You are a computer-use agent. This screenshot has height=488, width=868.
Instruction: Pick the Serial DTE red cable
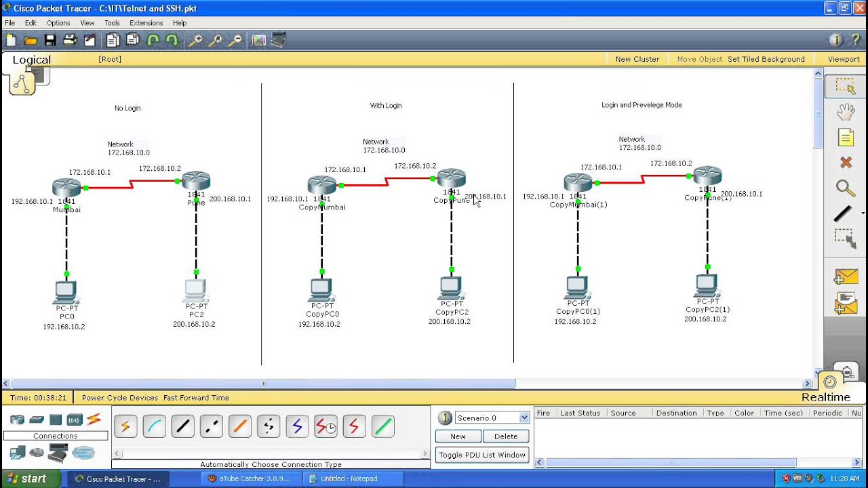pos(354,426)
